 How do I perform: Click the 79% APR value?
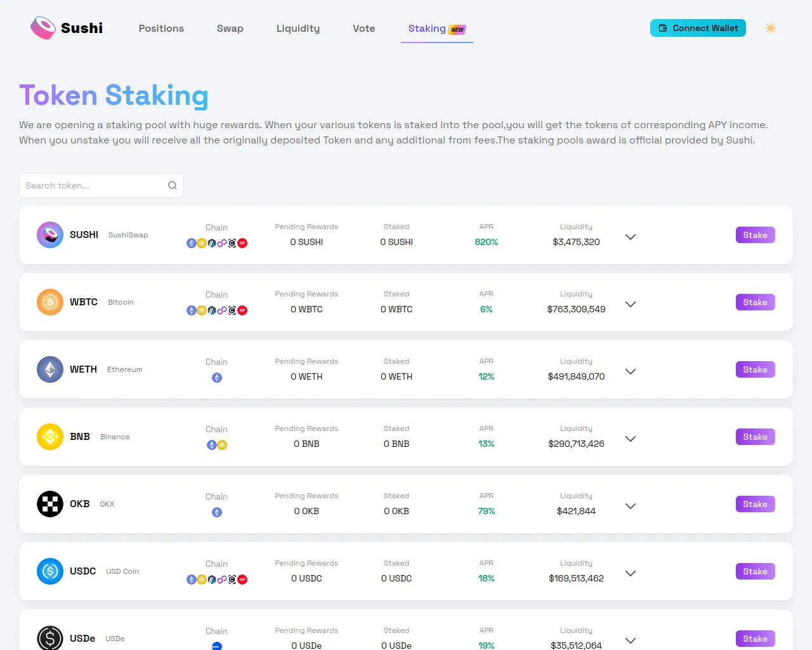[x=487, y=511]
